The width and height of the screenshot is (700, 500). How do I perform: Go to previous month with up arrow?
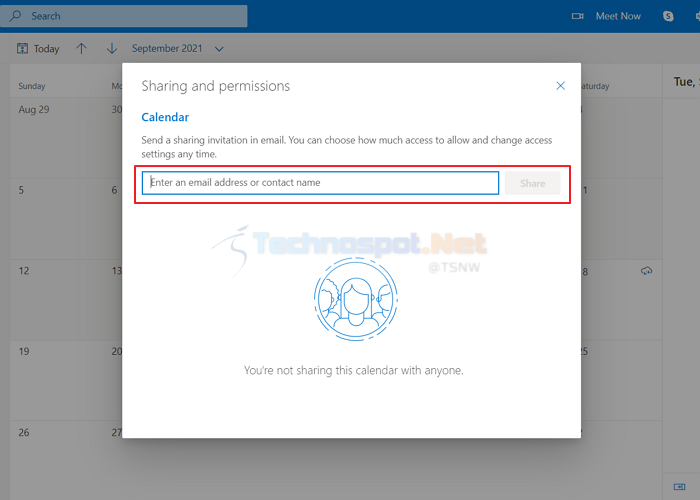(81, 48)
